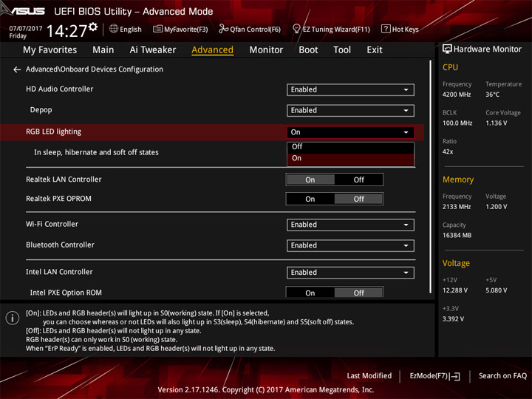Click memory capacity 16384 MB
This screenshot has height=399, width=532.
(457, 236)
